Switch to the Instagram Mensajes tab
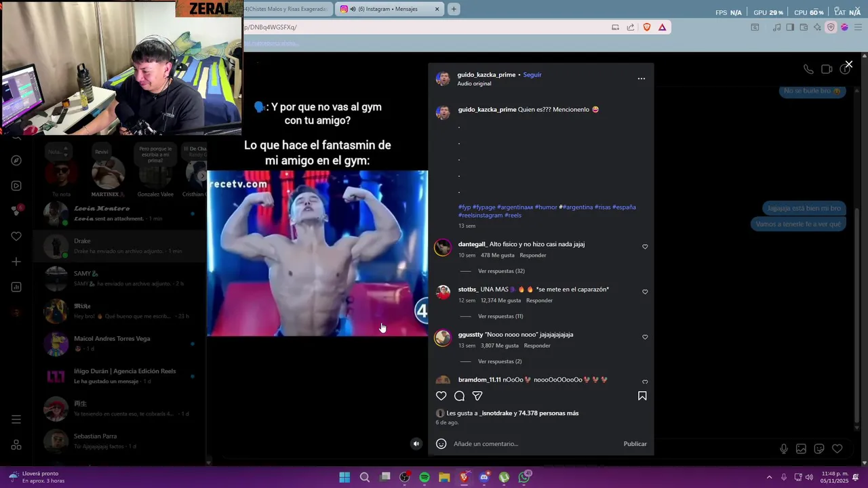 tap(389, 9)
